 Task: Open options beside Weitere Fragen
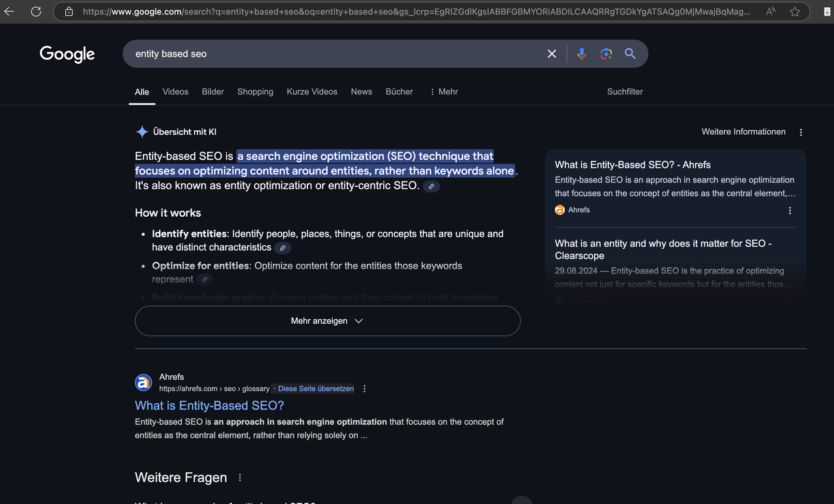click(240, 477)
